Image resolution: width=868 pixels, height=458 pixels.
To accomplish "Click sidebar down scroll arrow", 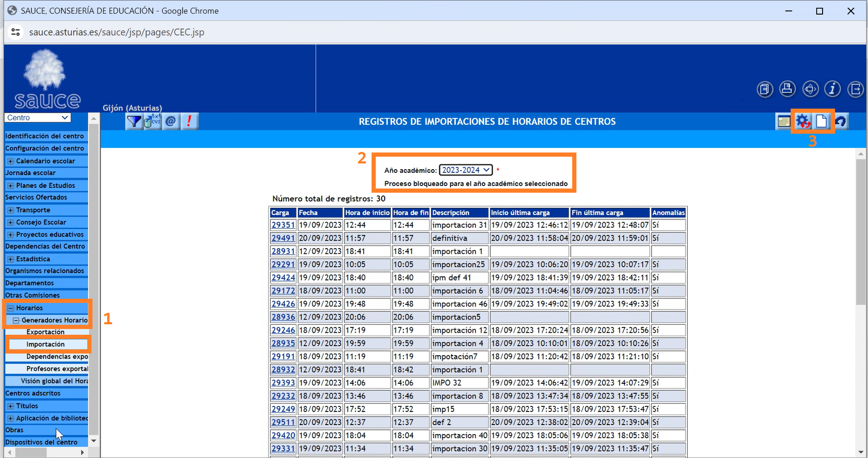I will pyautogui.click(x=94, y=441).
